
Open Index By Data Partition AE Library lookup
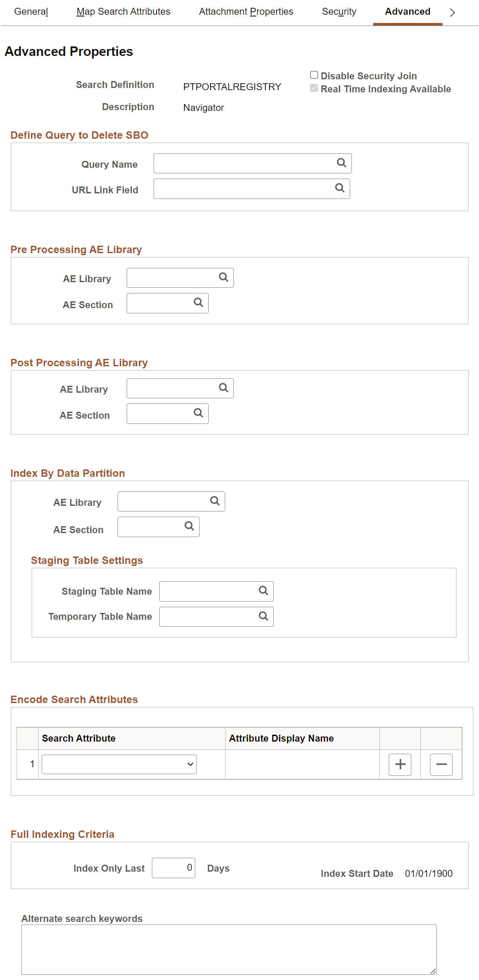click(214, 501)
